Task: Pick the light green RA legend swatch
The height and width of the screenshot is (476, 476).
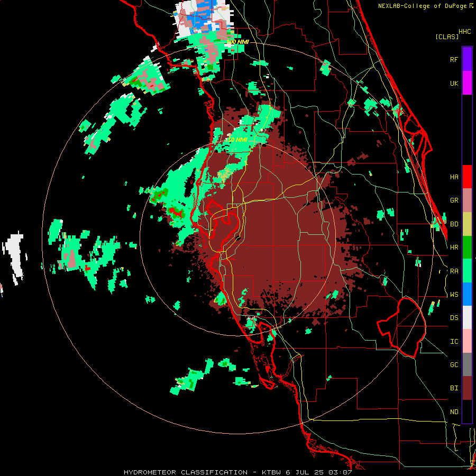Action: (x=467, y=271)
